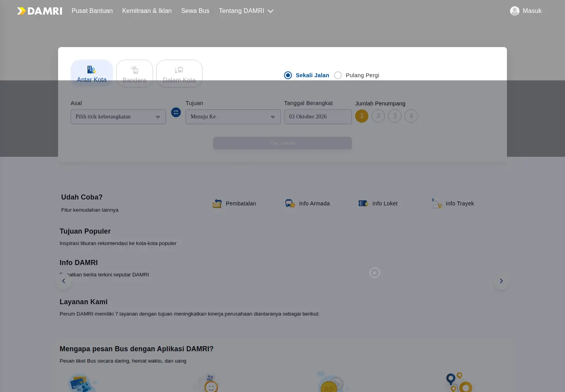
Task: Click the Info Armada bus icon
Action: coord(290,203)
